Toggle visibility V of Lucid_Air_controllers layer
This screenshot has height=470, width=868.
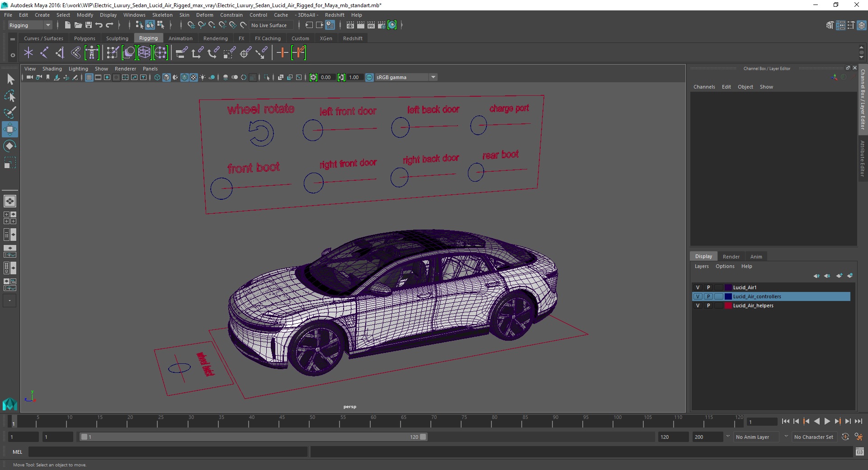tap(698, 296)
